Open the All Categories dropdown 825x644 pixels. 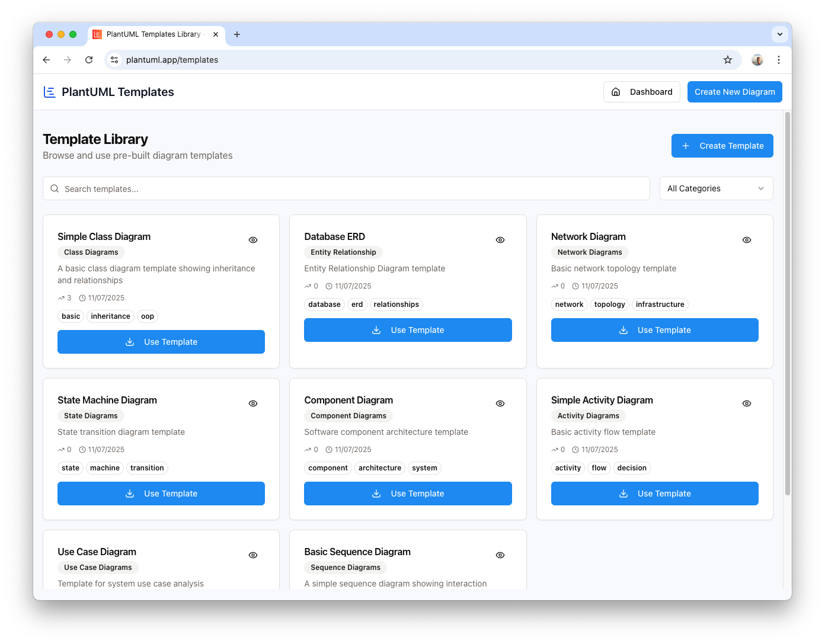pyautogui.click(x=716, y=188)
